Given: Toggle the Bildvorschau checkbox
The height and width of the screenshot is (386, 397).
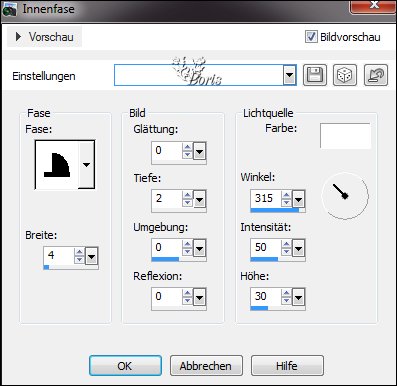Looking at the screenshot, I should point(311,37).
